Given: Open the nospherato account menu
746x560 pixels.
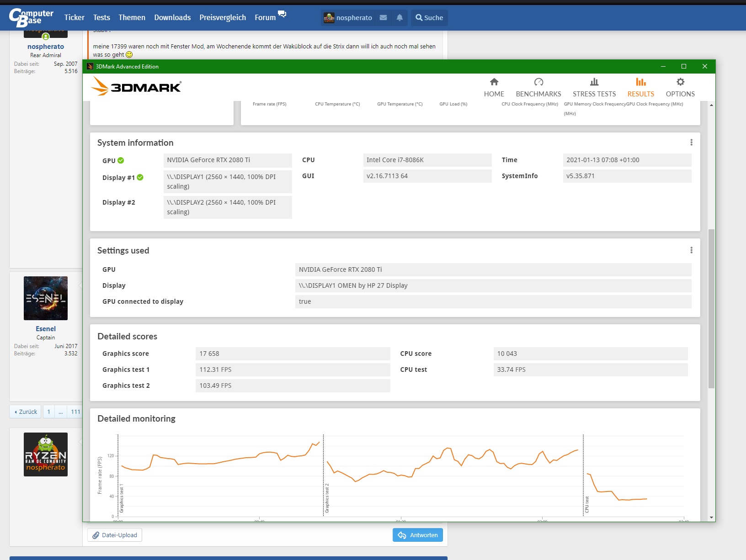Looking at the screenshot, I should 348,18.
